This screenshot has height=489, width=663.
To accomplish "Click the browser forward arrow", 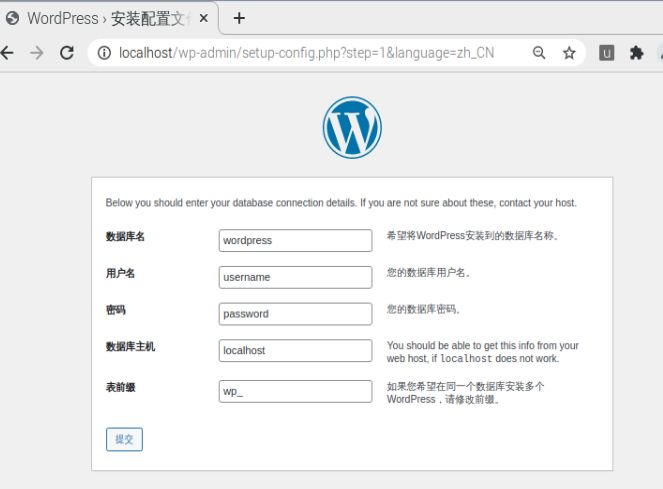I will (x=37, y=53).
